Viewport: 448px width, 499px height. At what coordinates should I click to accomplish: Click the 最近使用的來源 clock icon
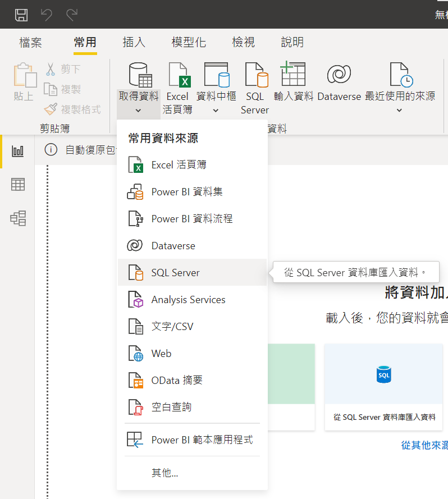click(x=401, y=75)
